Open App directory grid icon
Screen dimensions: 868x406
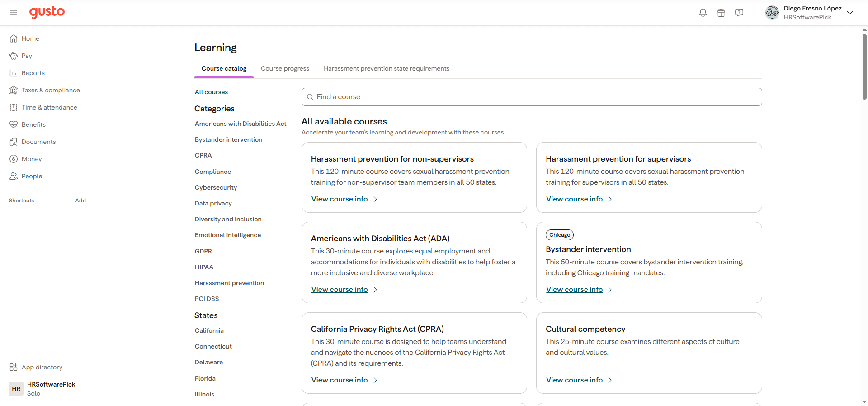14,367
